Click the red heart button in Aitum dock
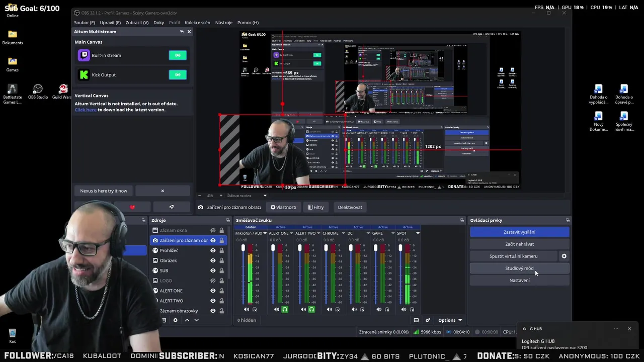 [132, 207]
